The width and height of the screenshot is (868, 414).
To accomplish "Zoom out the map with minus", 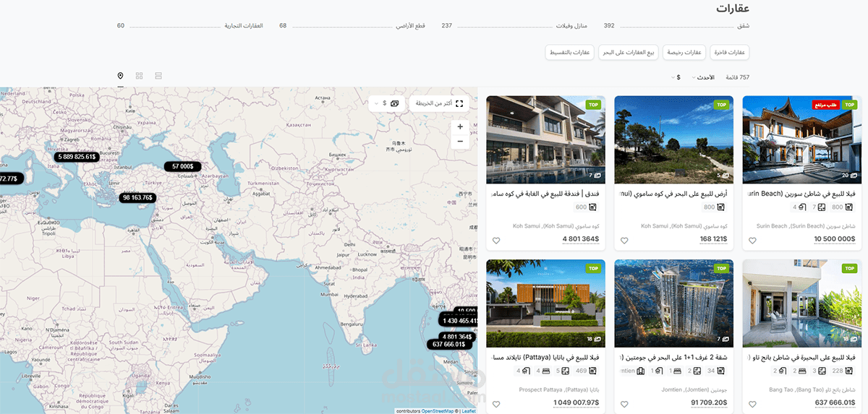I will coord(459,142).
